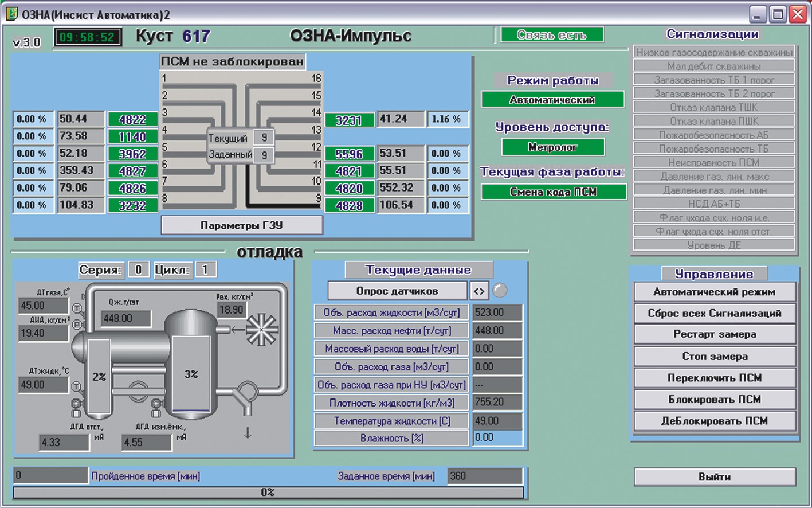Viewport: 812px width, 508px height.
Task: Click the Автоматический mode indicator under Режим работы
Action: [552, 100]
